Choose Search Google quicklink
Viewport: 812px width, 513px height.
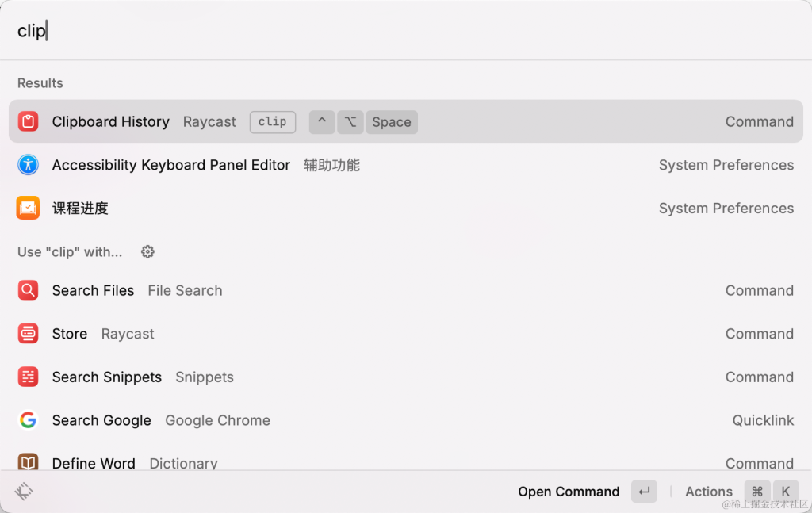tap(406, 420)
